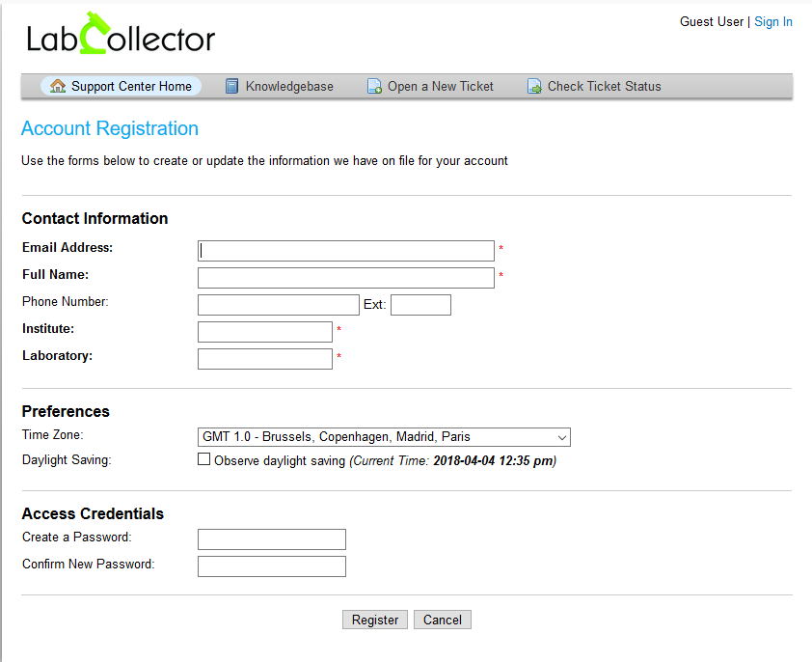
Task: Click the Cancel button
Action: [x=443, y=620]
